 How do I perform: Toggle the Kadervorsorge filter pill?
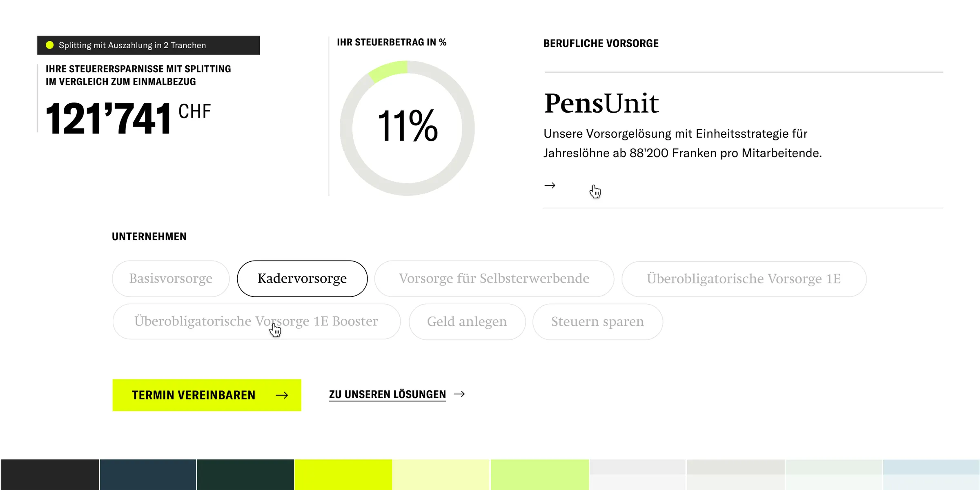(302, 278)
